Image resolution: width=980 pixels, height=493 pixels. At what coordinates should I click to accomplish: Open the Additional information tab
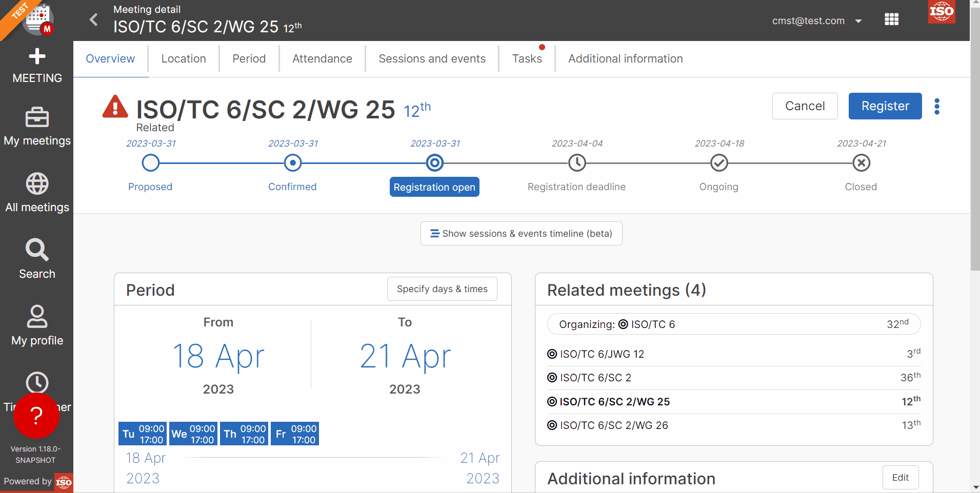[x=625, y=59]
